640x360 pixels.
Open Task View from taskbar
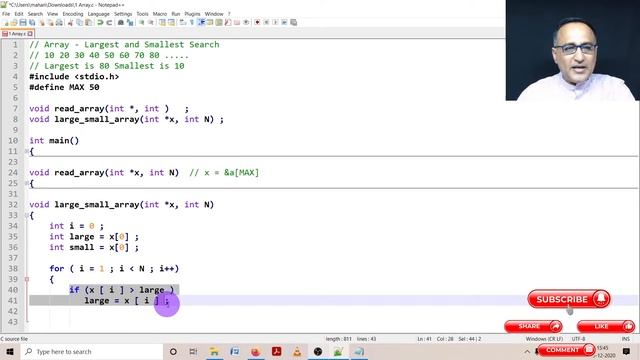pyautogui.click(x=193, y=351)
